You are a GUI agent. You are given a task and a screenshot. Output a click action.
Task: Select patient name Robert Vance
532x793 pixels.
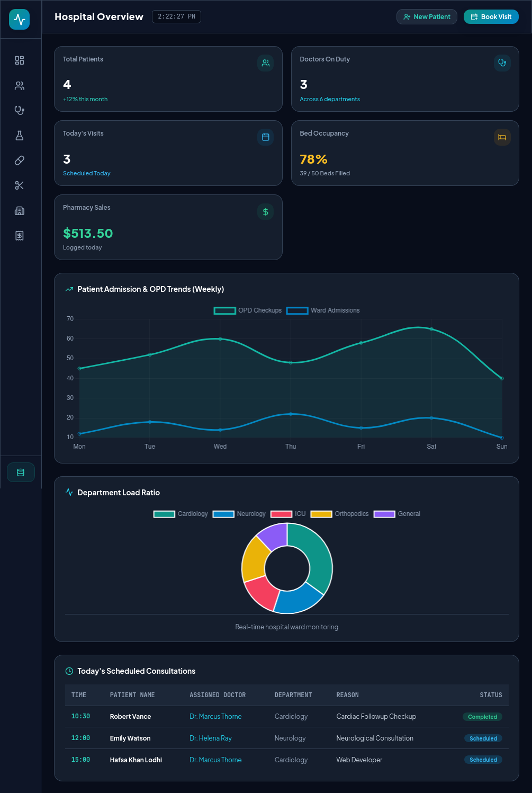pyautogui.click(x=130, y=717)
